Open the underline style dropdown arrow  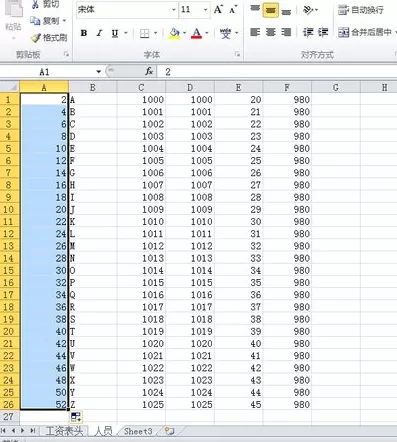pos(126,33)
